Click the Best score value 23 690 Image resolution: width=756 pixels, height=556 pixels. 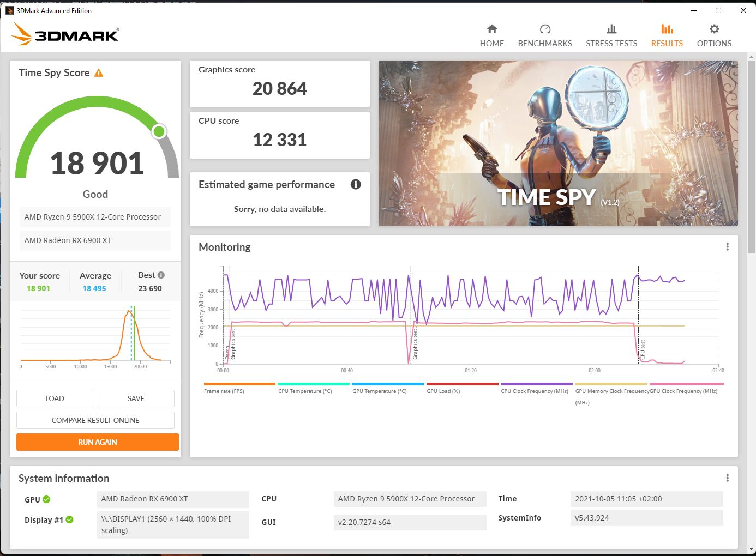pyautogui.click(x=150, y=288)
